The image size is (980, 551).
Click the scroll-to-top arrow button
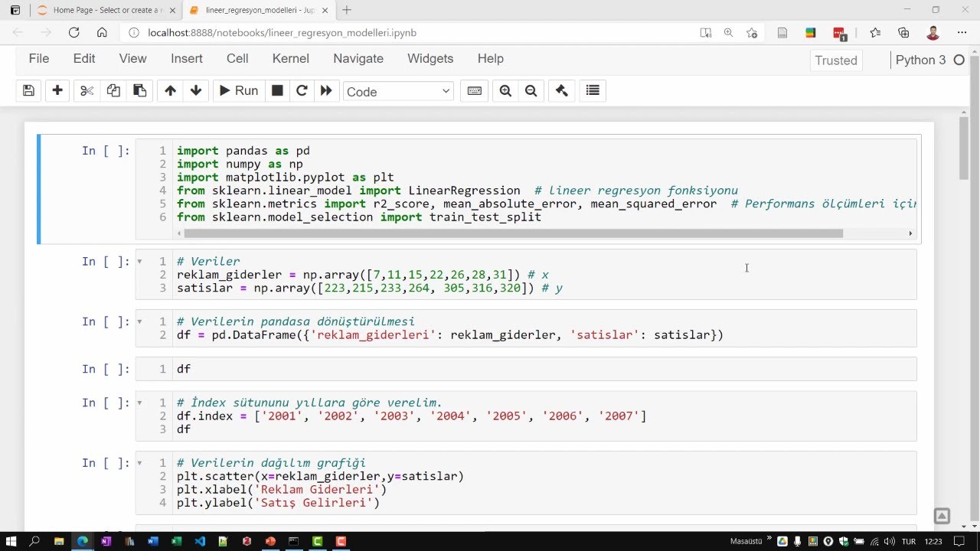pyautogui.click(x=942, y=516)
